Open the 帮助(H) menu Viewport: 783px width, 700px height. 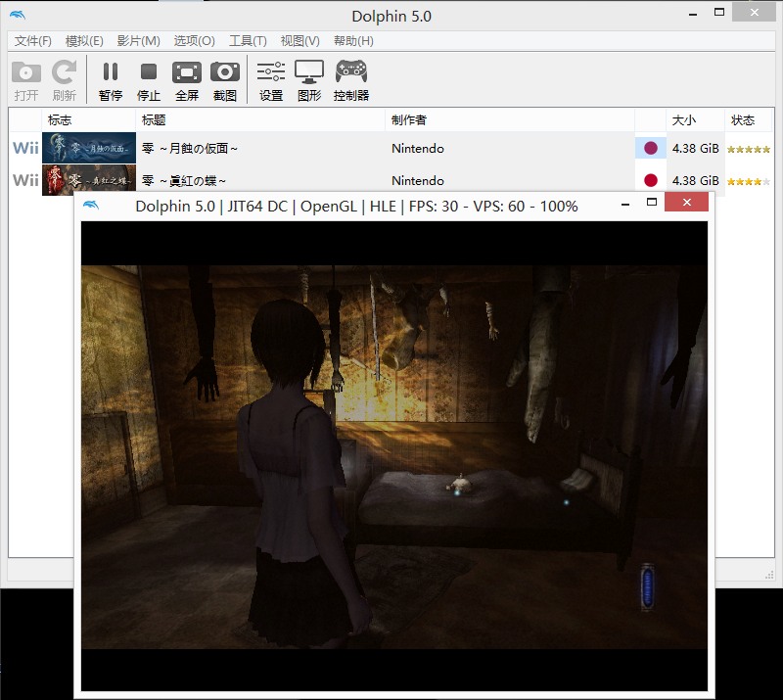[x=353, y=41]
